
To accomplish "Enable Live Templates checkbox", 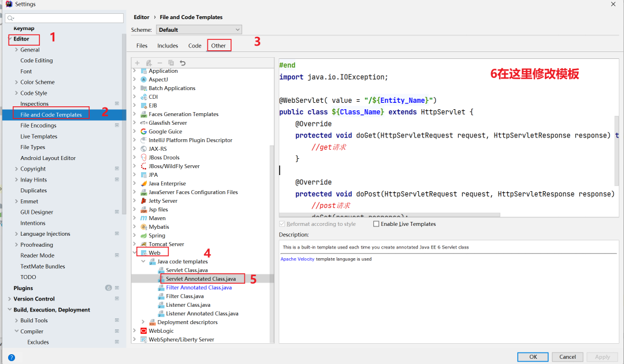I will (x=376, y=224).
